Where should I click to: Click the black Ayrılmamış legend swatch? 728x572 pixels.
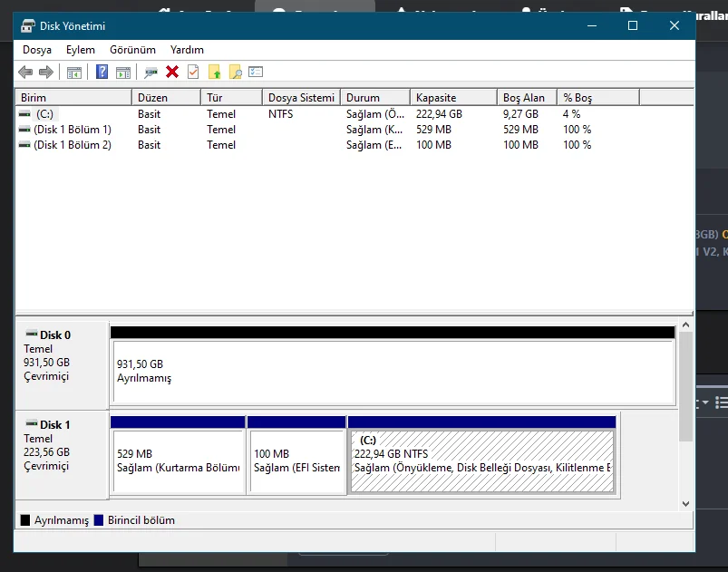point(25,520)
